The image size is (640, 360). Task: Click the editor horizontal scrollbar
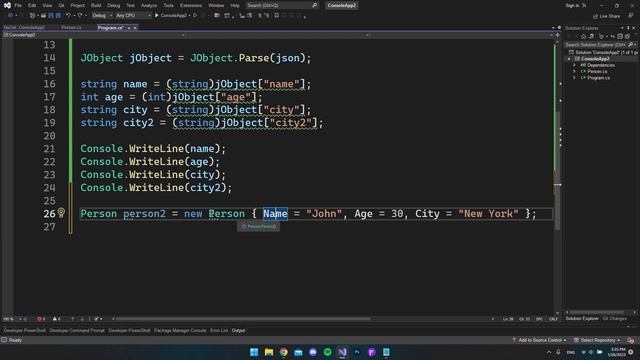[x=243, y=319]
